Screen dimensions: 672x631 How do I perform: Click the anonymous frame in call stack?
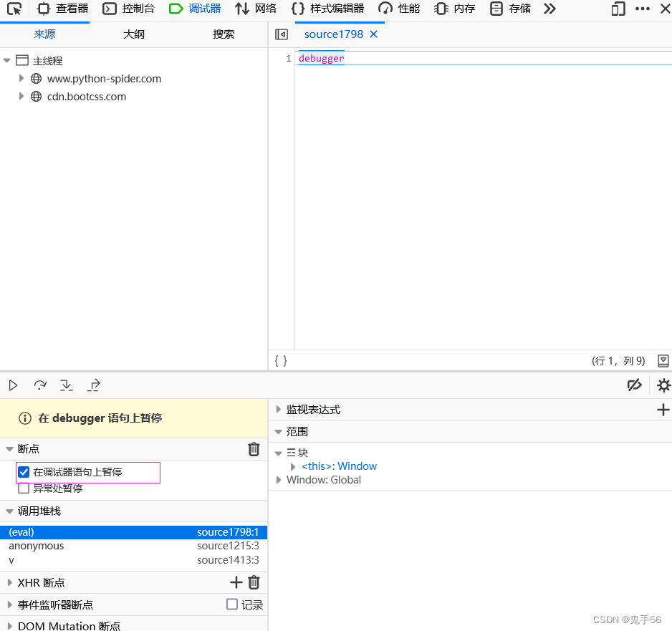click(37, 546)
